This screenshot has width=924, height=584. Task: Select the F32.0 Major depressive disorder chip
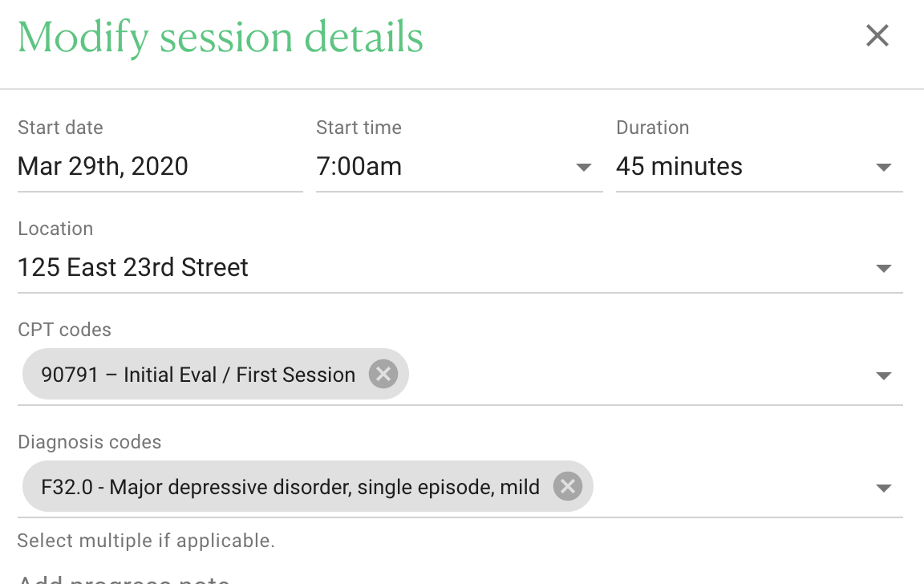click(x=308, y=486)
